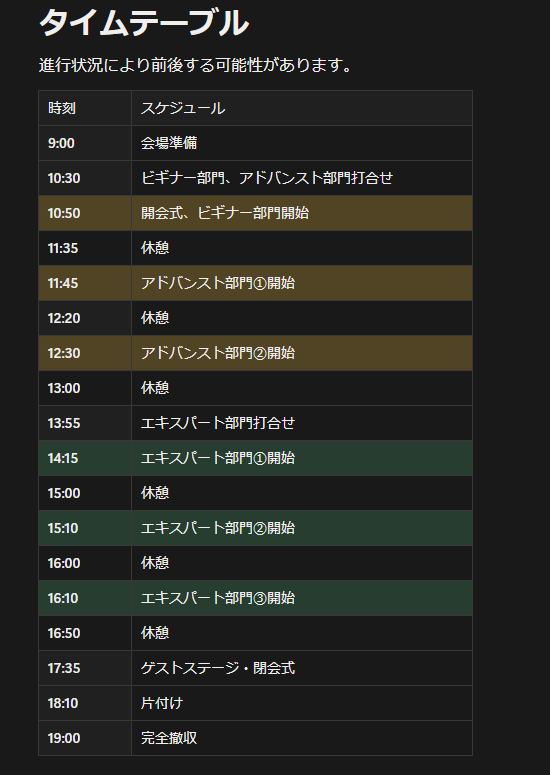The height and width of the screenshot is (775, 550).
Task: Click 休憩 in the 12:20 row
Action: click(x=302, y=318)
